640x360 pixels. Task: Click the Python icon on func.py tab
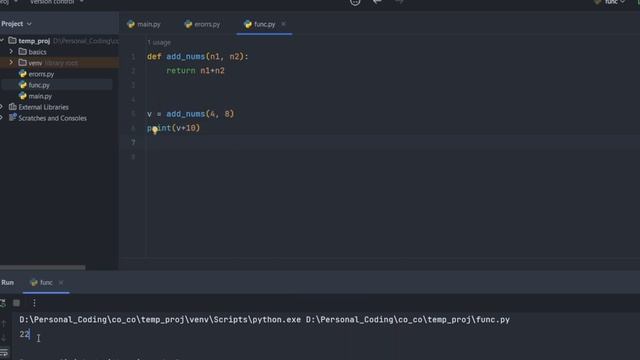pyautogui.click(x=247, y=24)
